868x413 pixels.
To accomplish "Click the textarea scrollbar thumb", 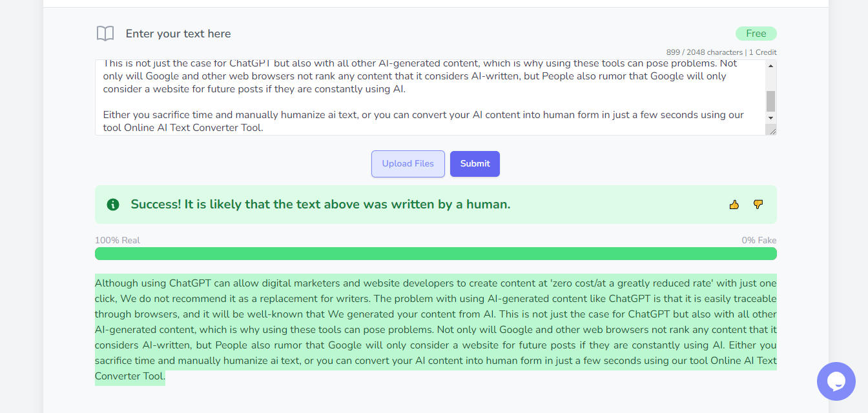I will 770,101.
